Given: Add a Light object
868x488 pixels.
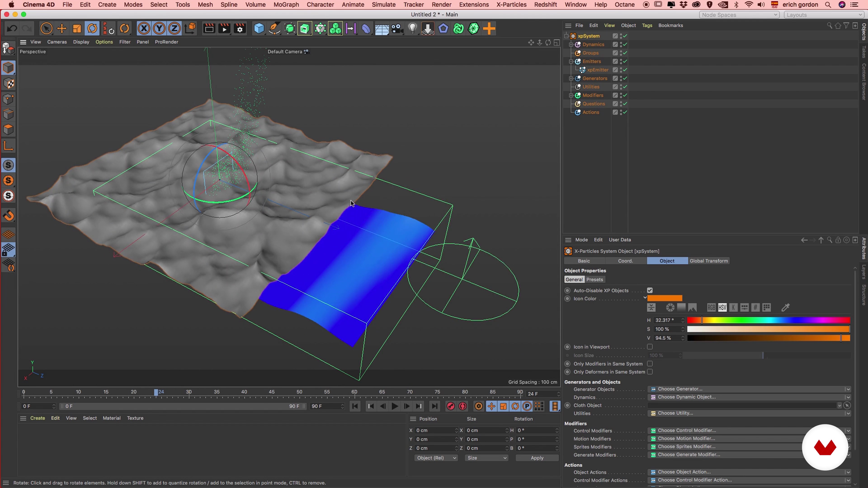Looking at the screenshot, I should pyautogui.click(x=413, y=29).
